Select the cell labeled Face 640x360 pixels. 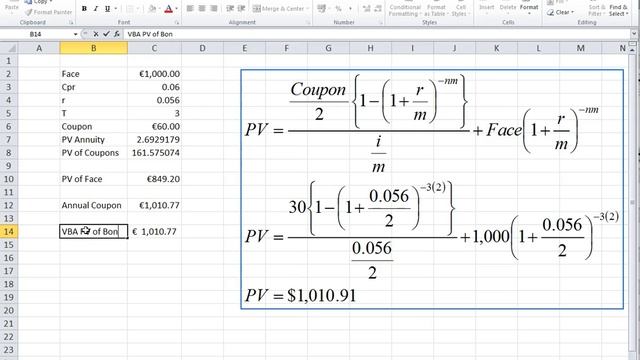pyautogui.click(x=93, y=74)
